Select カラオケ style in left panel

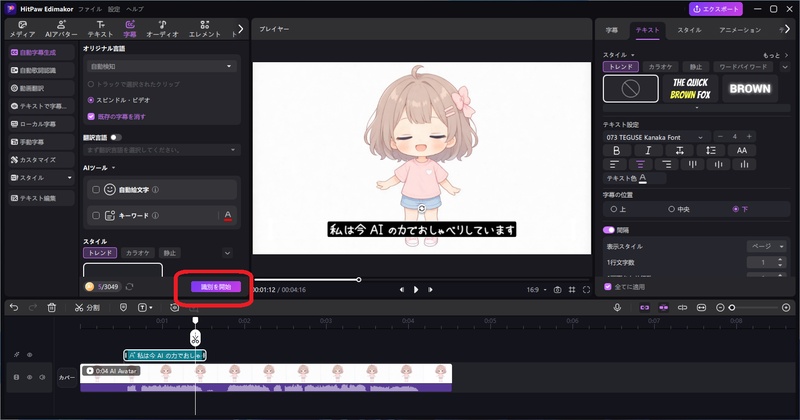point(138,253)
